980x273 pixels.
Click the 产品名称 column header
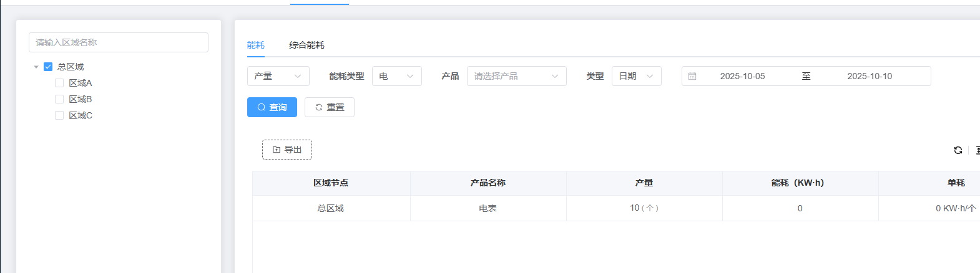pyautogui.click(x=488, y=183)
